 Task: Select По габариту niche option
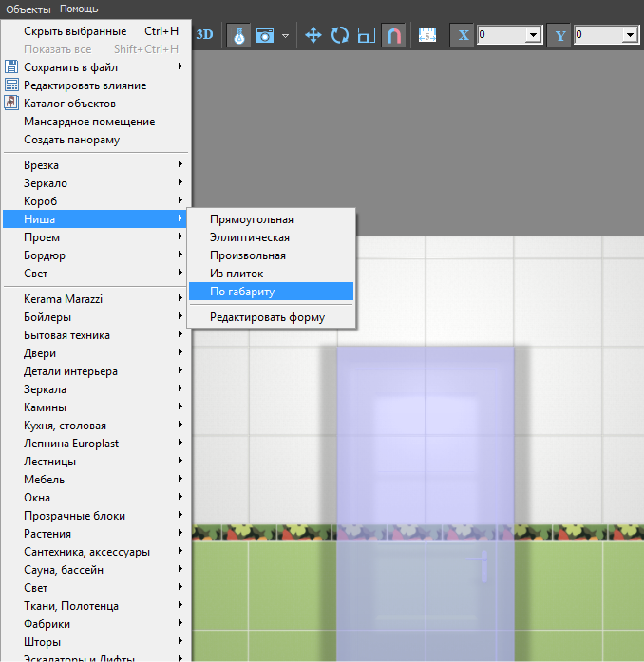click(x=271, y=292)
